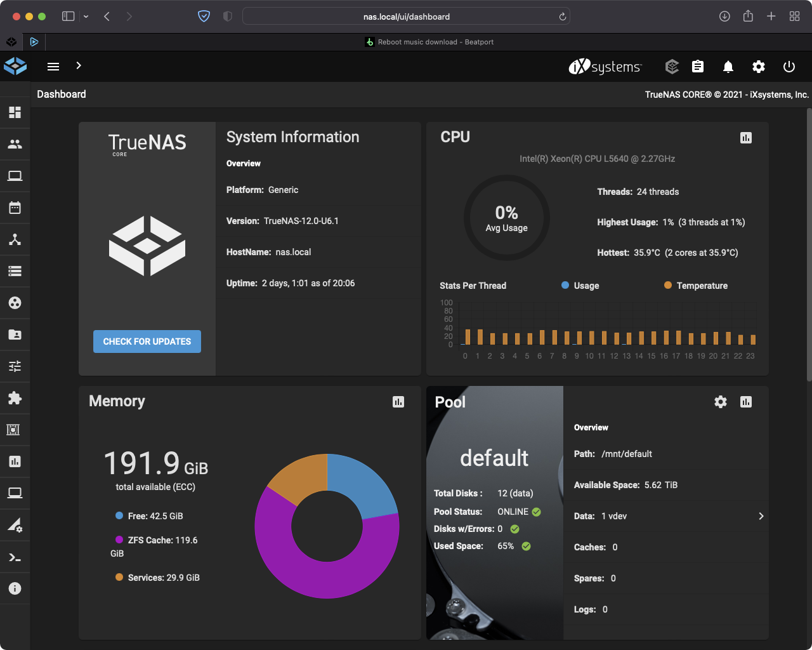Viewport: 812px width, 650px height.
Task: Toggle Safari's sidebar button
Action: (x=69, y=17)
